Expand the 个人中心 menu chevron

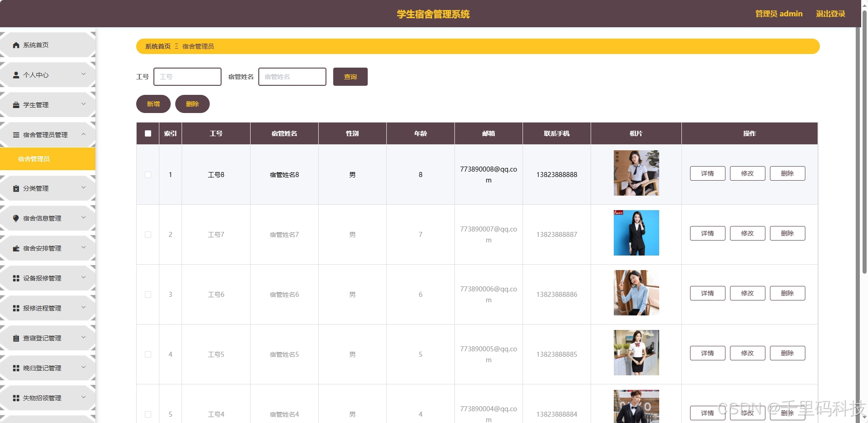pos(84,74)
